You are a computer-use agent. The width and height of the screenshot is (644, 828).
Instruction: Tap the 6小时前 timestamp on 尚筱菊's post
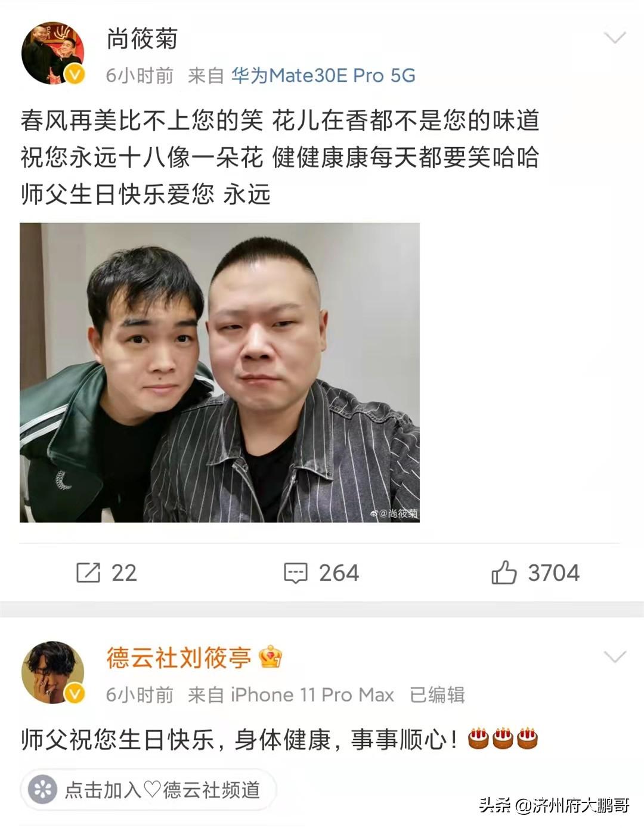(140, 76)
